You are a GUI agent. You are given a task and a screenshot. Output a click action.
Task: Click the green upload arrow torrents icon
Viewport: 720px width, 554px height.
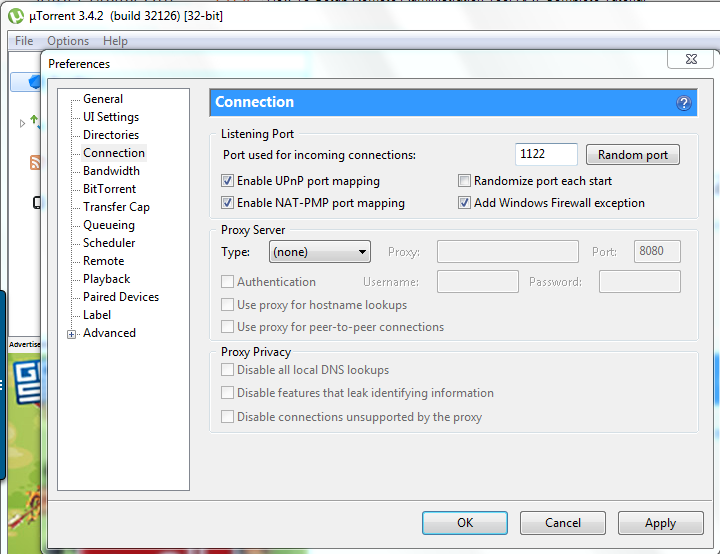pos(34,120)
